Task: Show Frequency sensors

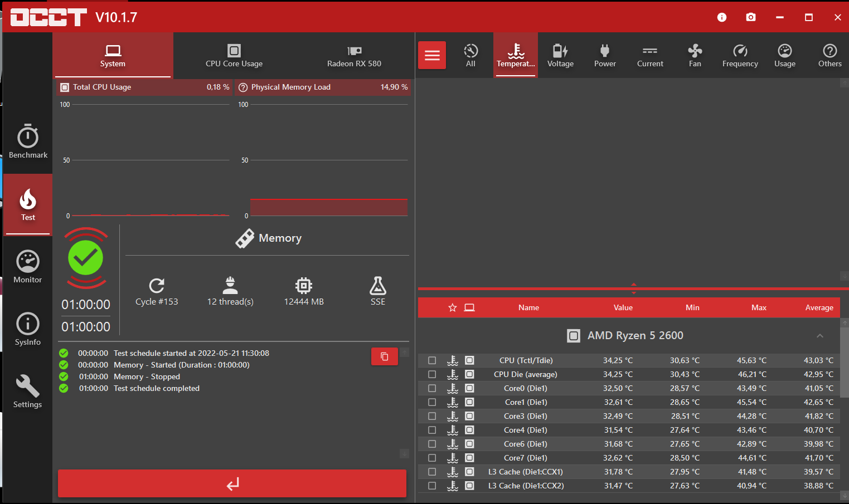Action: click(740, 55)
